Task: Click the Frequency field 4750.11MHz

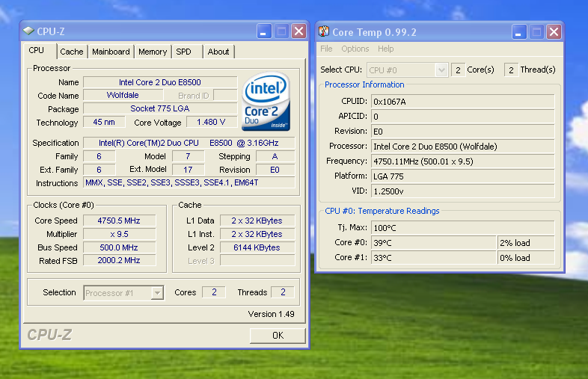Action: (463, 161)
